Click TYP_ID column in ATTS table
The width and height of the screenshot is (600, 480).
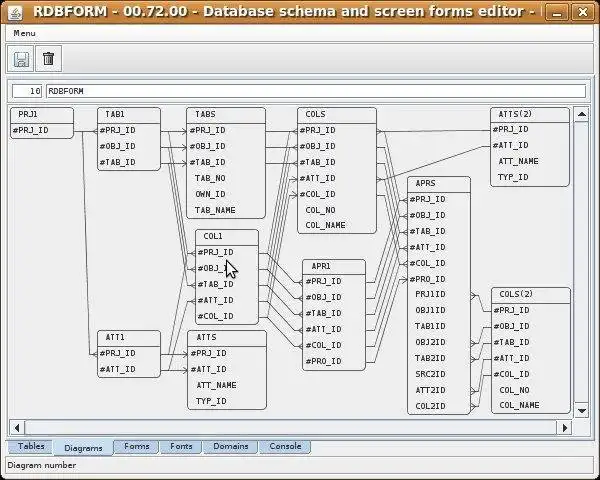(211, 402)
